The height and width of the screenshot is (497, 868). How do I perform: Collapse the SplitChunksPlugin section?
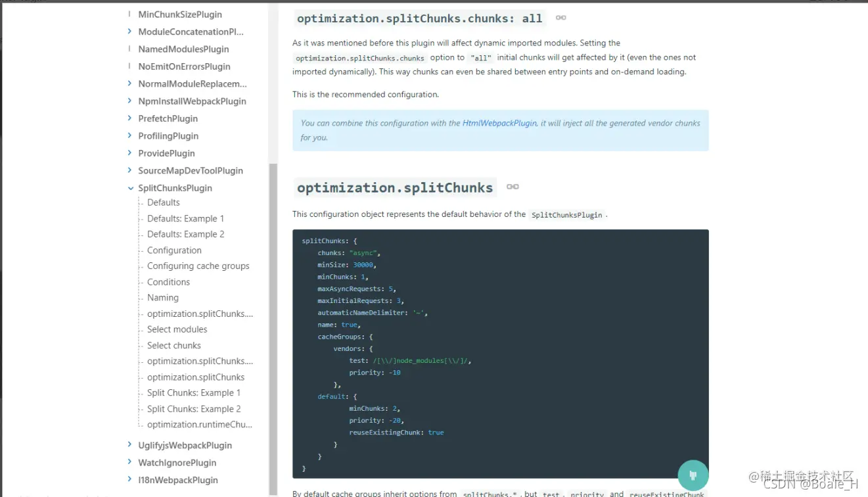[x=130, y=188]
